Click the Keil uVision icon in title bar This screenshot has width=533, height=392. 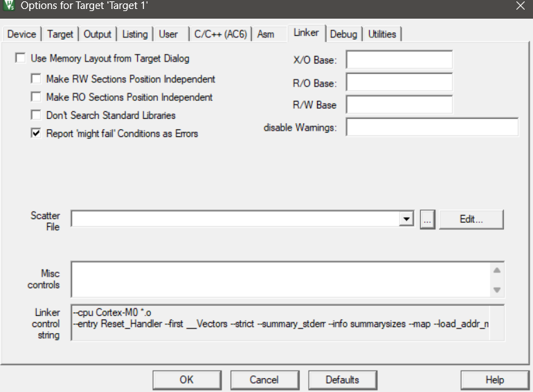[x=9, y=6]
